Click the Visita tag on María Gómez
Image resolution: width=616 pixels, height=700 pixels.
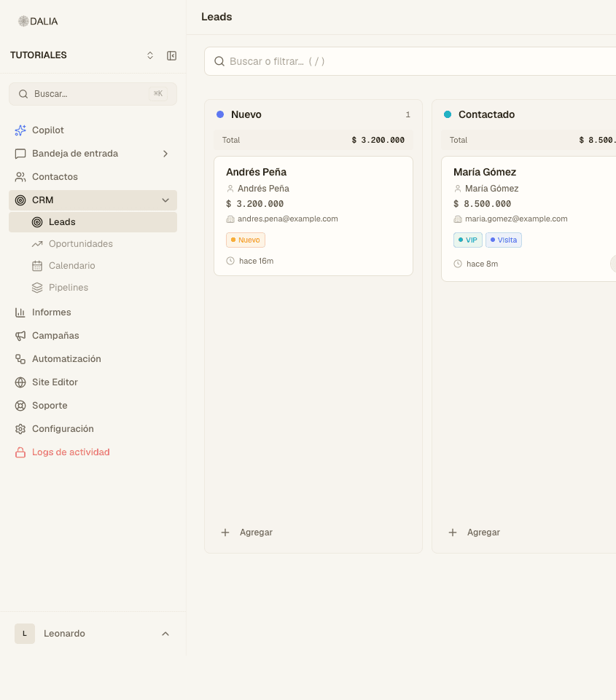pyautogui.click(x=504, y=240)
